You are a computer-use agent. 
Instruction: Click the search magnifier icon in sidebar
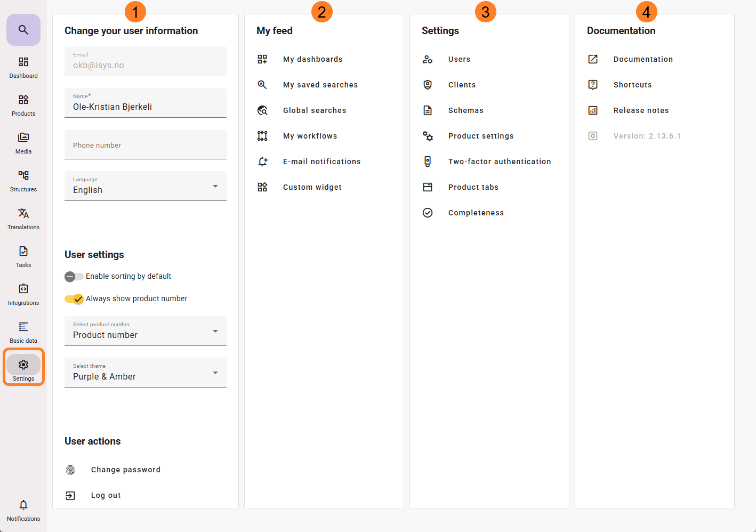click(x=23, y=30)
